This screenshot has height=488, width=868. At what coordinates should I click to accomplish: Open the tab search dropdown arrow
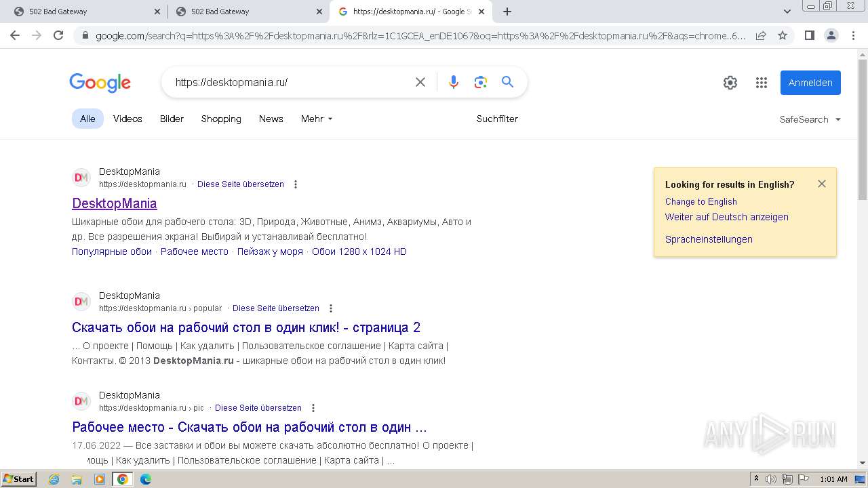pos(787,12)
